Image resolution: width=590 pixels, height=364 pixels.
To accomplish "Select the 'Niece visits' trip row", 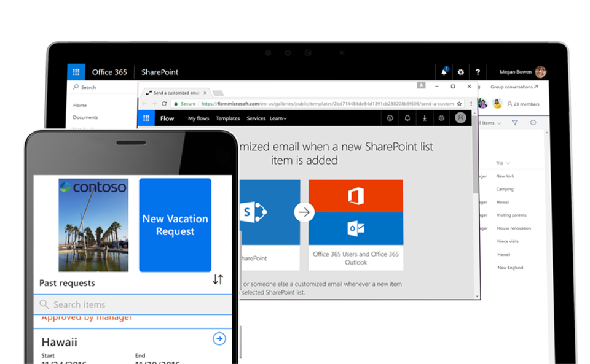I will coord(508,241).
